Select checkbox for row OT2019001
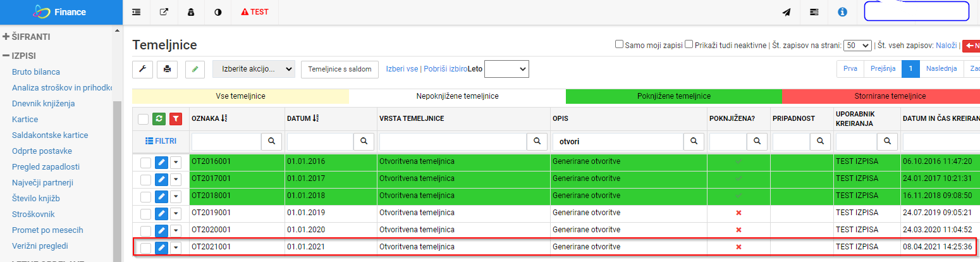This screenshot has width=980, height=262. 145,214
